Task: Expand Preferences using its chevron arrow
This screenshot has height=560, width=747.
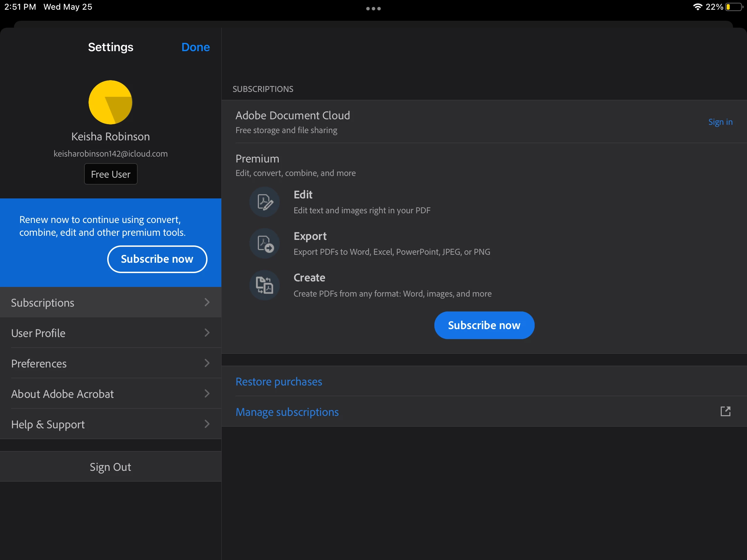Action: pos(207,363)
